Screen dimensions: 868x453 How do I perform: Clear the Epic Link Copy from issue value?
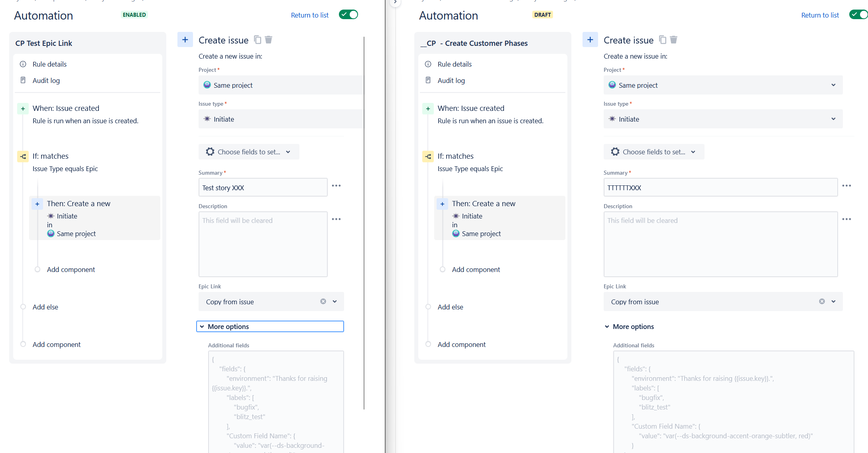click(x=323, y=301)
